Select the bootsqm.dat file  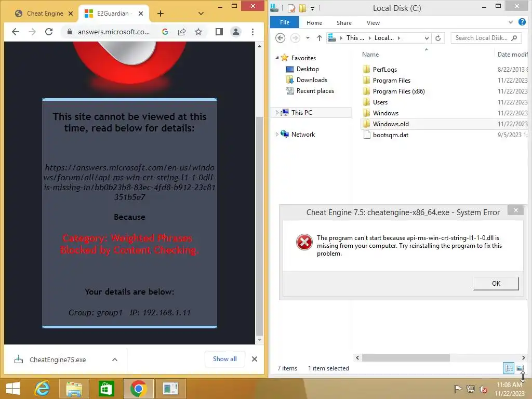point(391,135)
